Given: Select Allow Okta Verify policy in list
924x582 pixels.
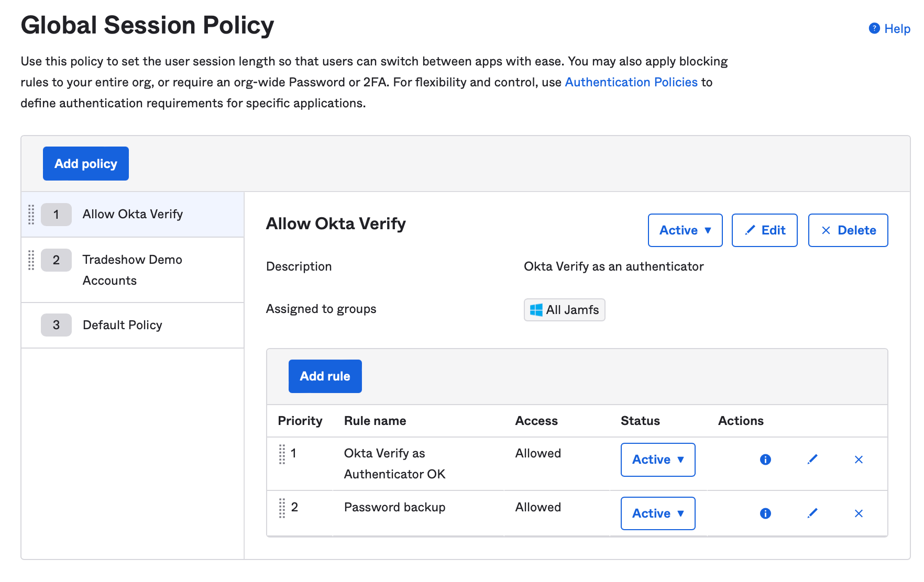Looking at the screenshot, I should pos(133,215).
